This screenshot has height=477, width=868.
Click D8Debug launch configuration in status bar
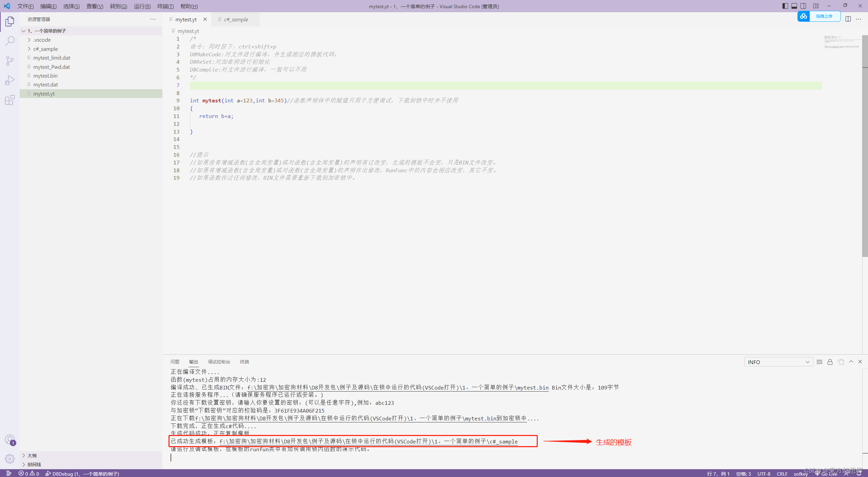pos(82,474)
